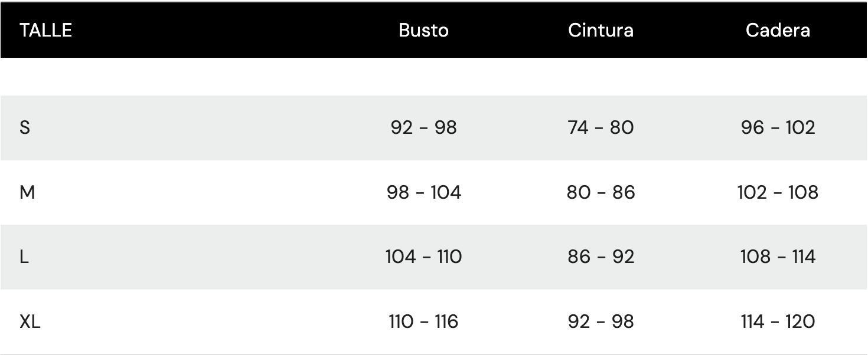Select the XL size row label

pos(30,322)
